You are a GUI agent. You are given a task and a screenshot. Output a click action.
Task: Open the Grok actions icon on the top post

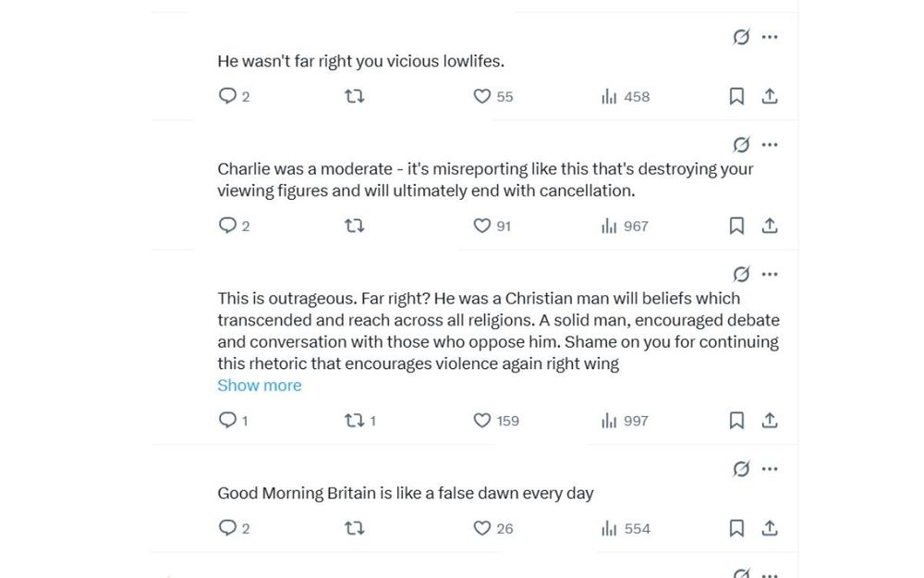(739, 37)
